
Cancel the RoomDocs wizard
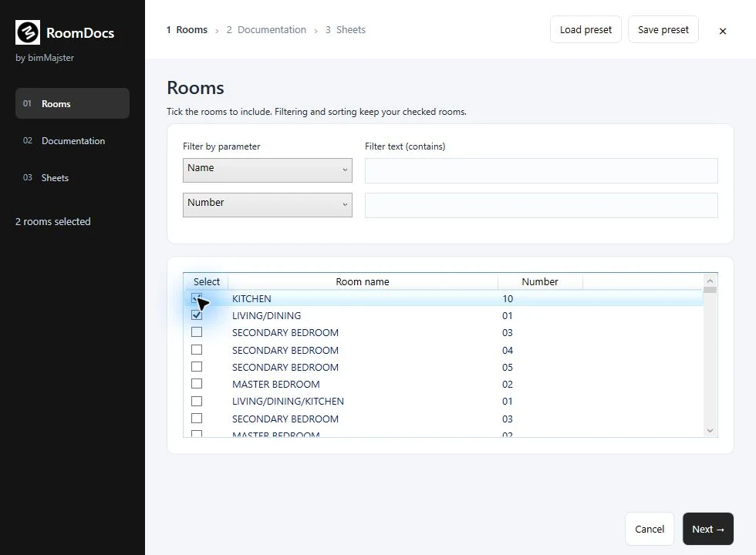(x=650, y=529)
